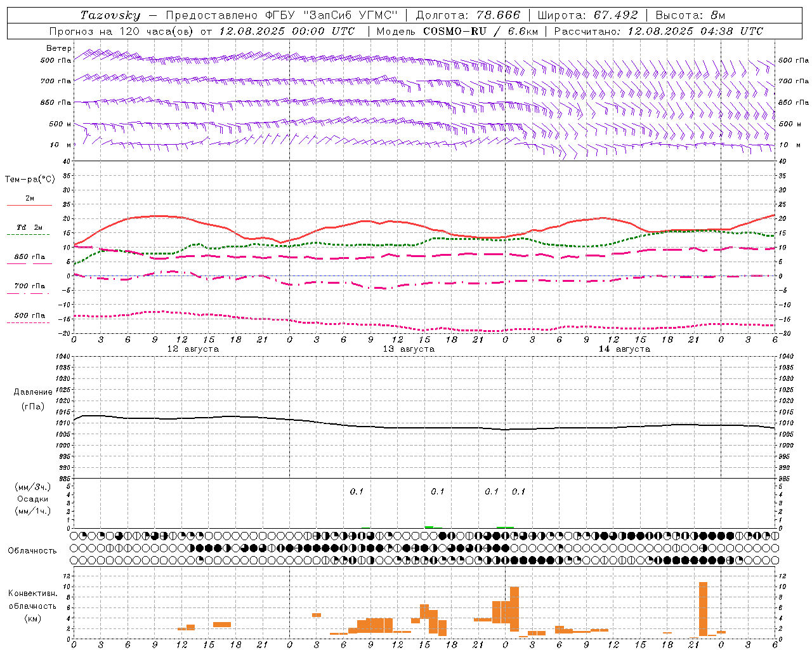Click the 'Конвективн.' convective cloud label
This screenshot has width=812, height=650.
click(32, 594)
